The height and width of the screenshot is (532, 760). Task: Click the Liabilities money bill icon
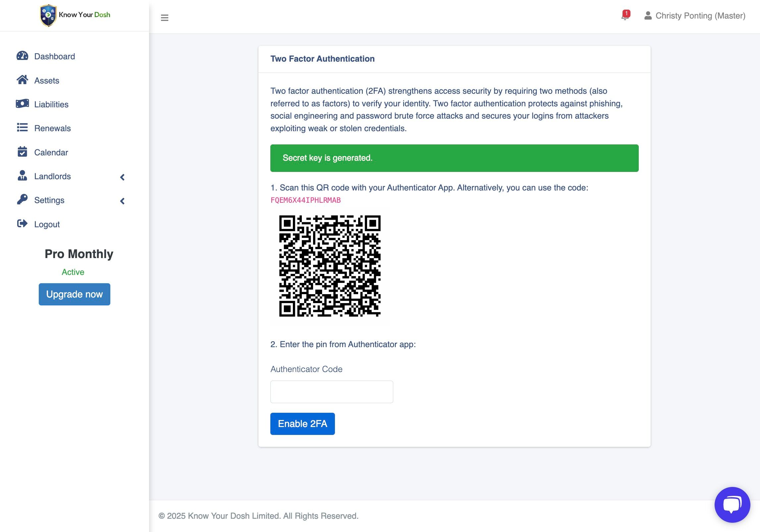22,104
